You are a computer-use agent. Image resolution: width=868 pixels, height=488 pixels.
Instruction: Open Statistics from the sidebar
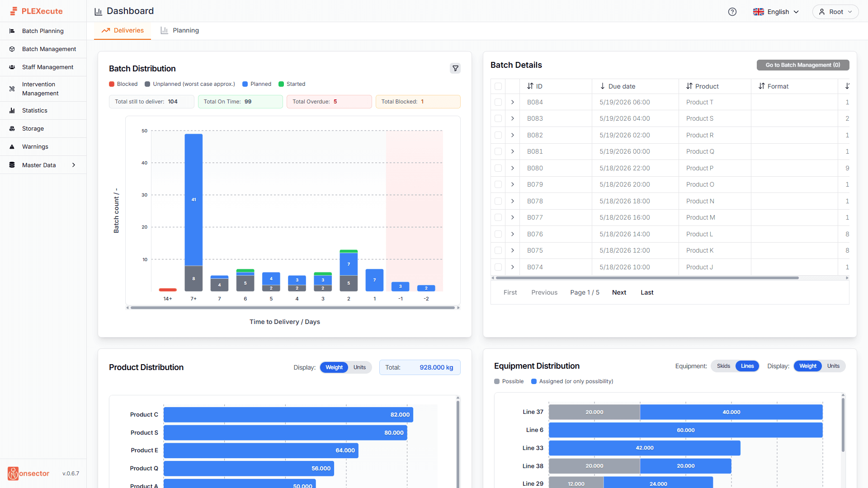[43, 110]
